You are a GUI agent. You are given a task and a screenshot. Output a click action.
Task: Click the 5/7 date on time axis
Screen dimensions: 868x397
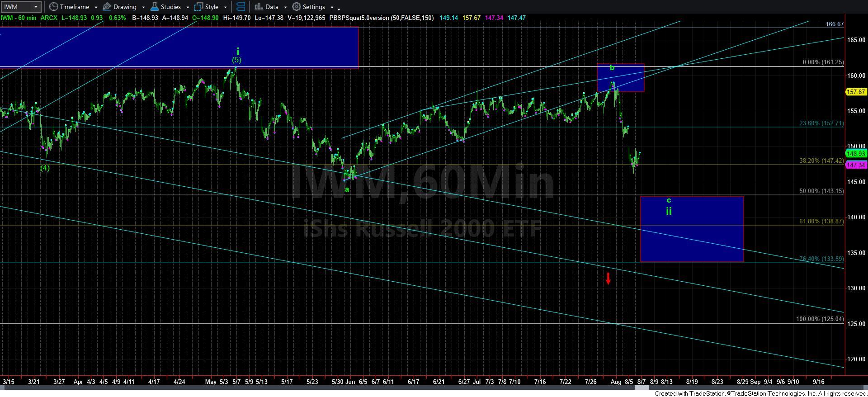[x=236, y=382]
